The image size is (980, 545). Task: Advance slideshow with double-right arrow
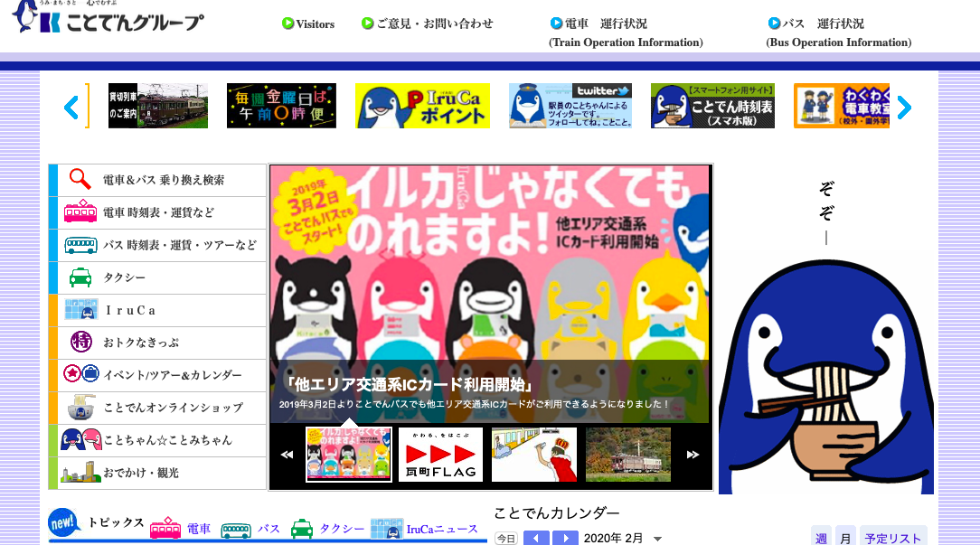click(x=693, y=455)
